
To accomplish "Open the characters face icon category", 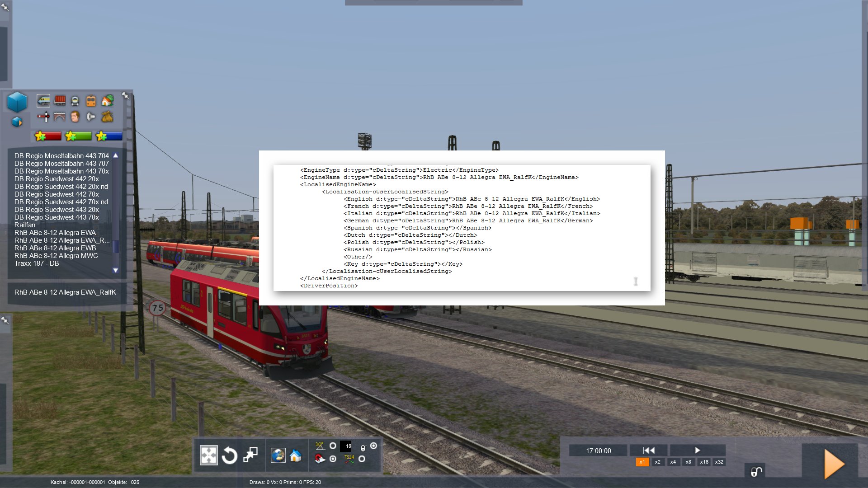I will (75, 117).
